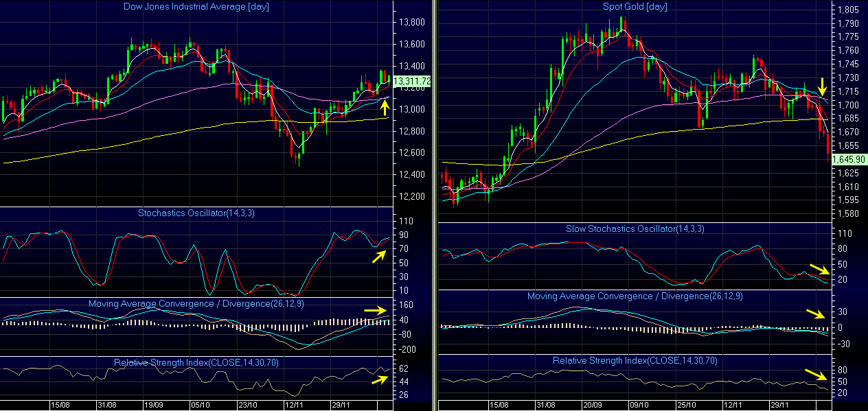
Task: Click the 19/09 date on the time axis
Action: click(x=152, y=405)
